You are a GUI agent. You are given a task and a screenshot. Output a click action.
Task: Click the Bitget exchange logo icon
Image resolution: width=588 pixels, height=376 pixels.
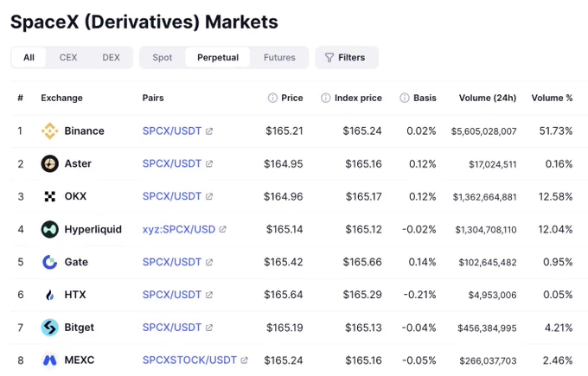[x=49, y=328]
